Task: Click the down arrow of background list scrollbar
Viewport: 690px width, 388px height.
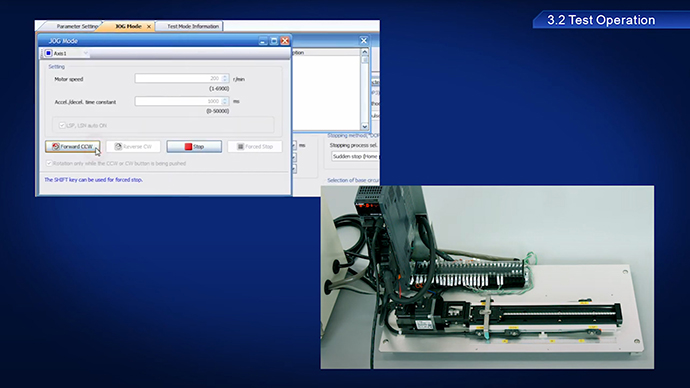Action: [364, 126]
